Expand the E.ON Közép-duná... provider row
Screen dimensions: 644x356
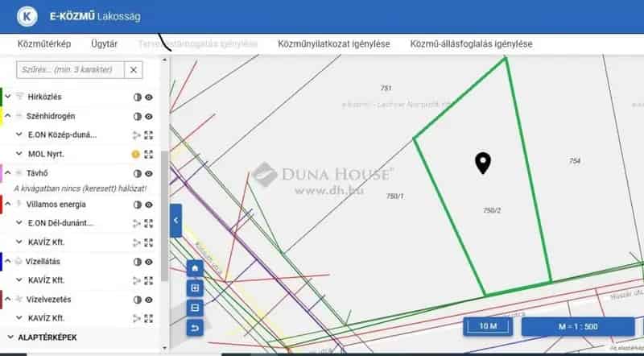[x=19, y=135]
